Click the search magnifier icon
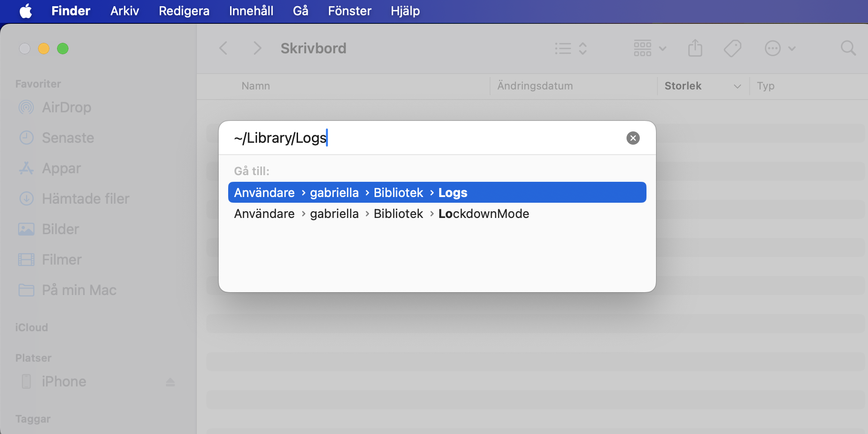The height and width of the screenshot is (434, 868). click(x=848, y=48)
